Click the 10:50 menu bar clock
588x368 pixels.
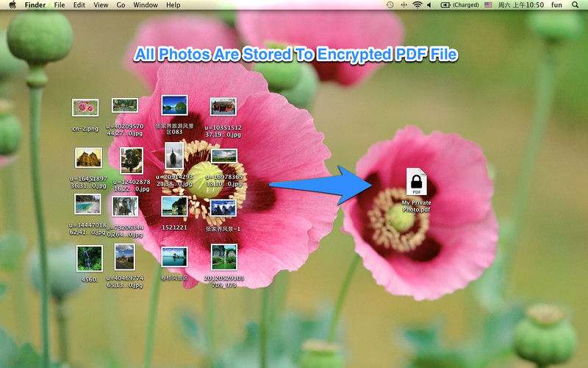click(x=521, y=5)
